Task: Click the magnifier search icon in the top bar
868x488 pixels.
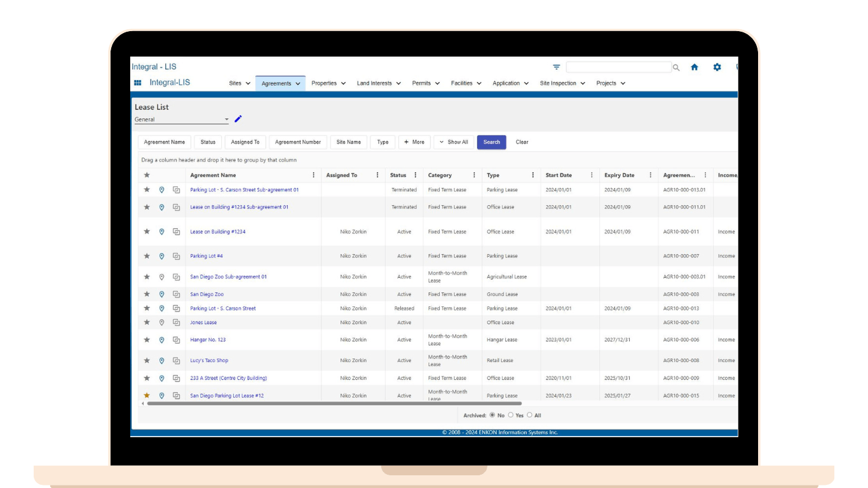Action: pyautogui.click(x=676, y=67)
